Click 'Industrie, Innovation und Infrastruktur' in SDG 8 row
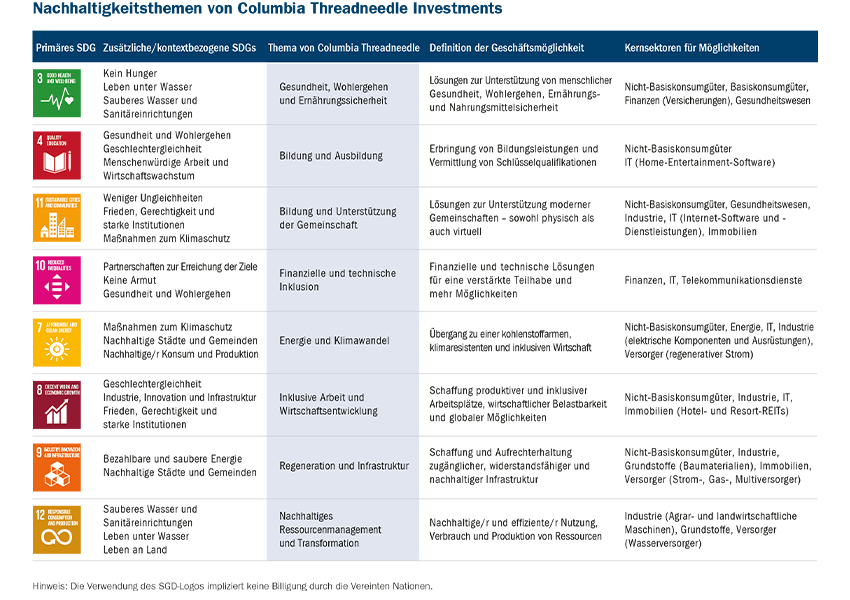The height and width of the screenshot is (600, 850). point(180,397)
